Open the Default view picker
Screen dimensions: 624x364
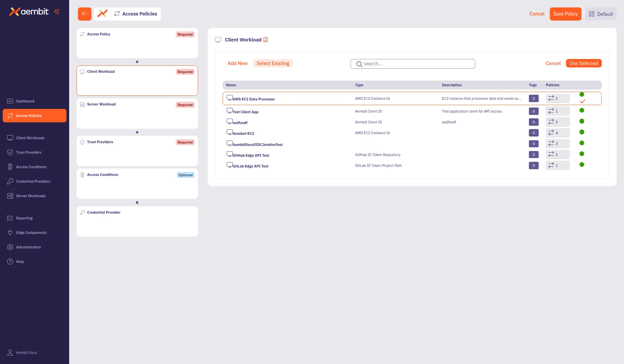[x=601, y=14]
